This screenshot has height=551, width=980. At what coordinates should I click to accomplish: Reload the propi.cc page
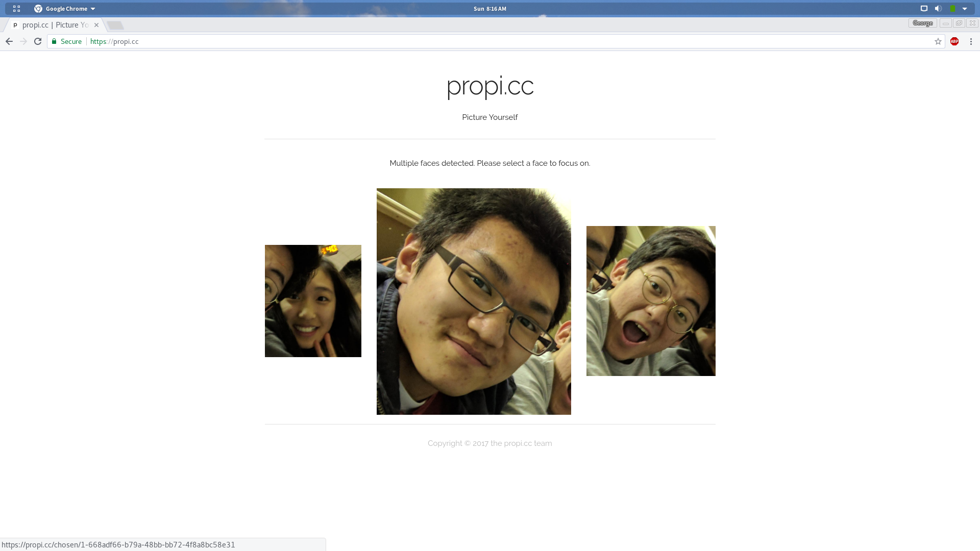click(38, 41)
